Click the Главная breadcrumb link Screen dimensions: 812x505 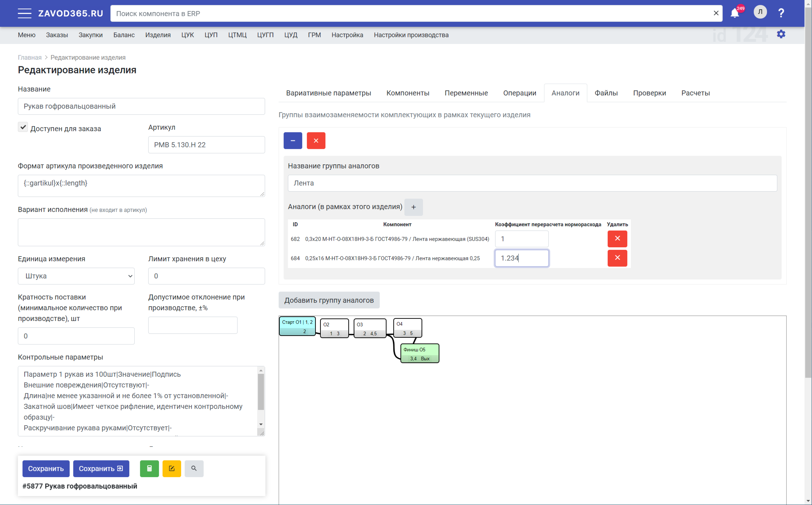(x=30, y=58)
